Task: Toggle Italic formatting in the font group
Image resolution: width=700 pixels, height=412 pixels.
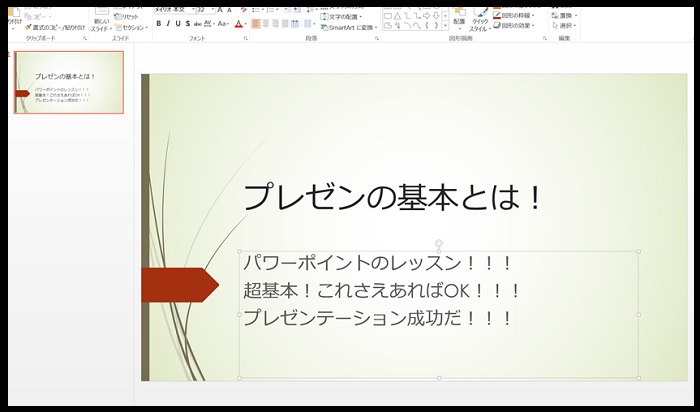Action: pos(168,24)
